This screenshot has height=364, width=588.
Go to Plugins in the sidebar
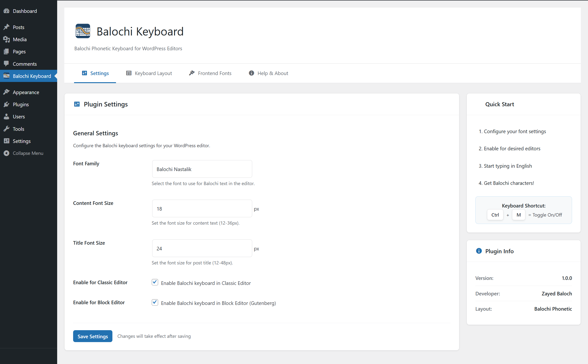(x=29, y=104)
